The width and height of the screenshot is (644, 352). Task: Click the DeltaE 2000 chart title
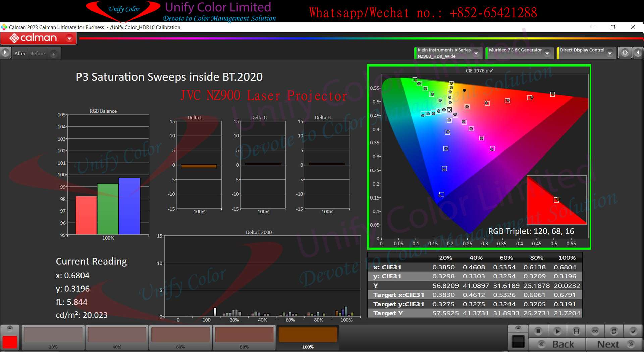(x=259, y=232)
